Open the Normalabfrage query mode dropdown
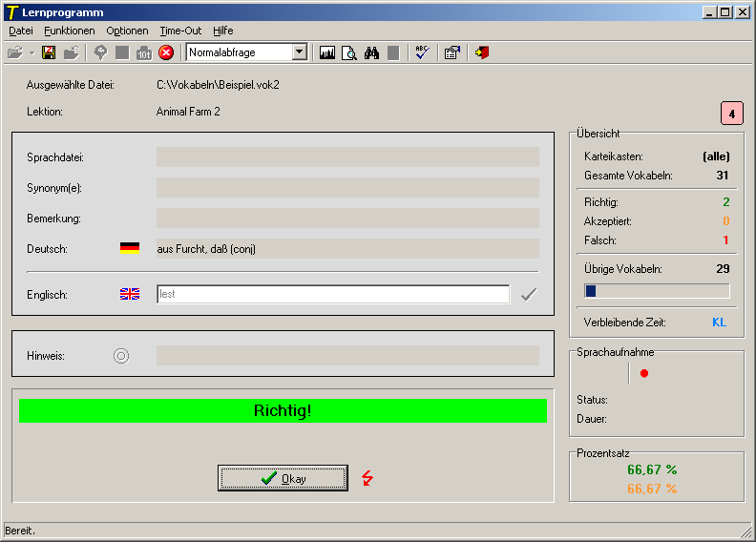This screenshot has width=756, height=542. tap(300, 52)
